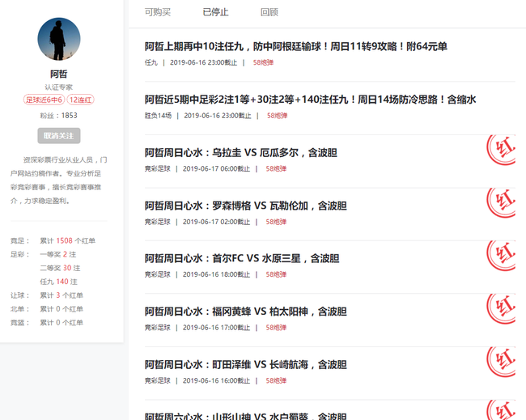Click the 累计 1508 个红单 stat

click(67, 240)
